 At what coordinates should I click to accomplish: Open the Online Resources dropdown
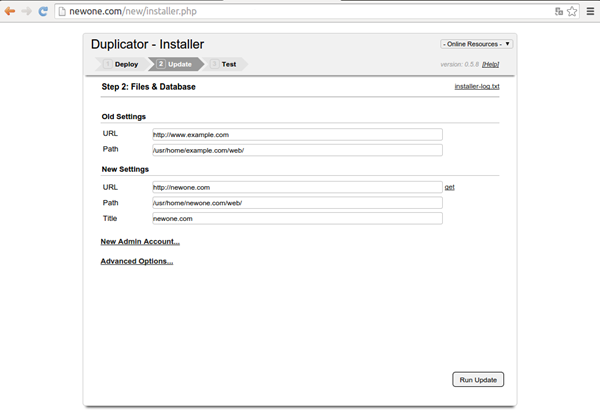pyautogui.click(x=476, y=44)
